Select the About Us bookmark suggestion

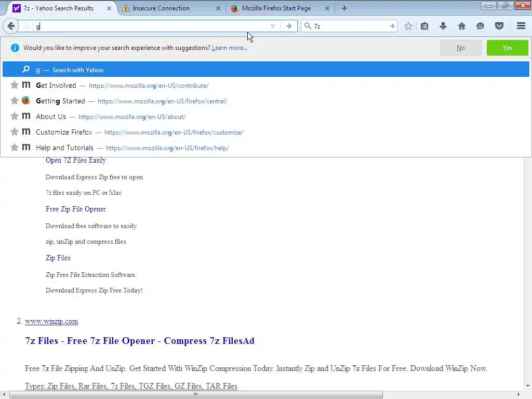(x=265, y=117)
